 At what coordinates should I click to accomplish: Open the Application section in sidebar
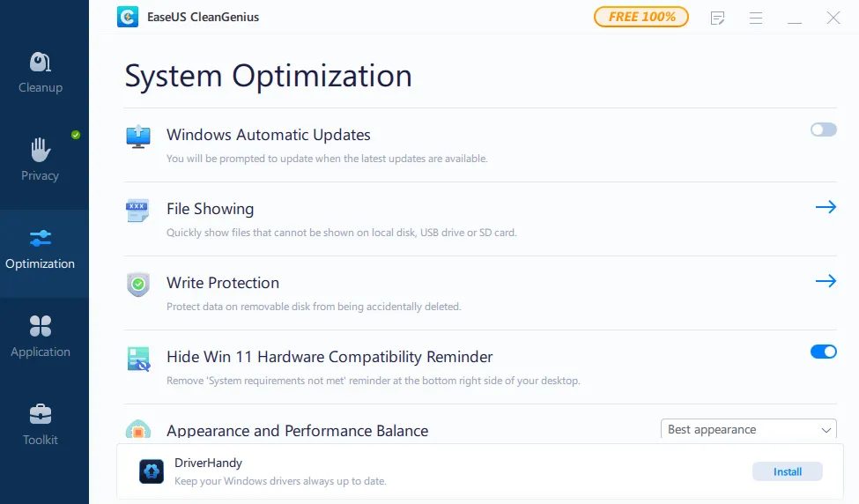point(41,337)
